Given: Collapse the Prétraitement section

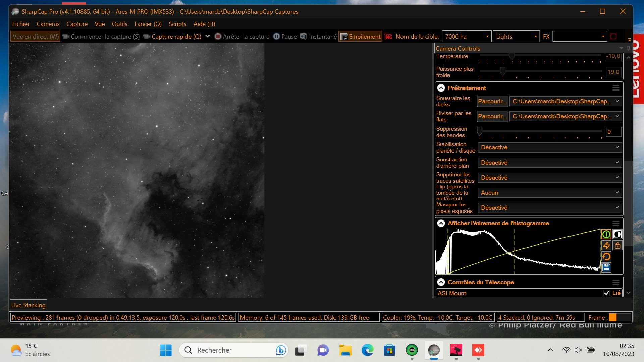Looking at the screenshot, I should [x=441, y=88].
